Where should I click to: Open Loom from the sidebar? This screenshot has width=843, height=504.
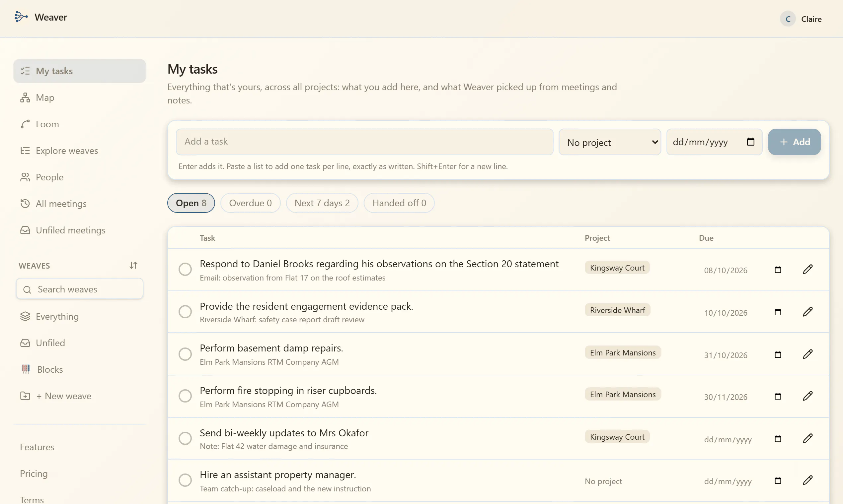(x=80, y=124)
